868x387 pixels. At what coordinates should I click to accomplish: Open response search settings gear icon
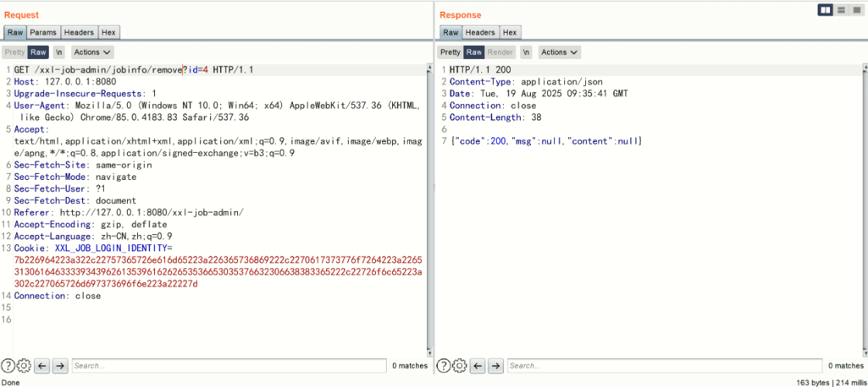click(460, 365)
